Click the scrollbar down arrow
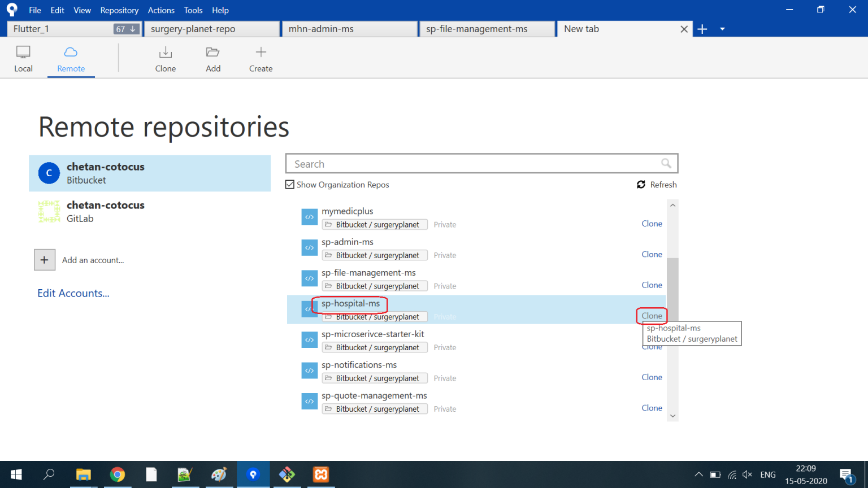 [x=672, y=416]
